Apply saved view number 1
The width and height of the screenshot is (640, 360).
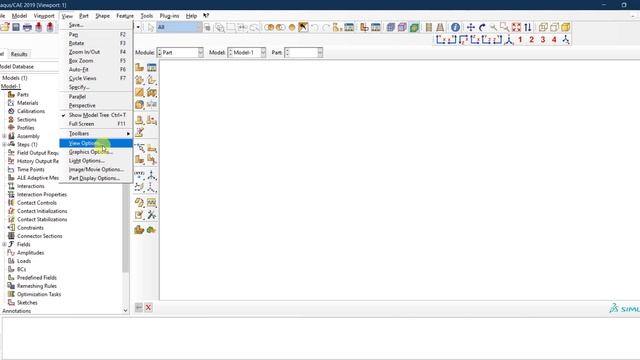pos(520,40)
